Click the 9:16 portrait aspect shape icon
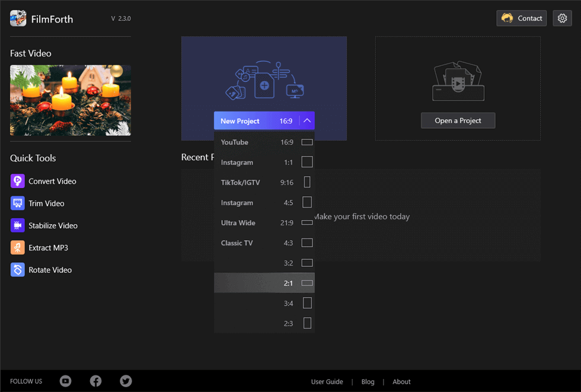The image size is (581, 392). click(307, 182)
